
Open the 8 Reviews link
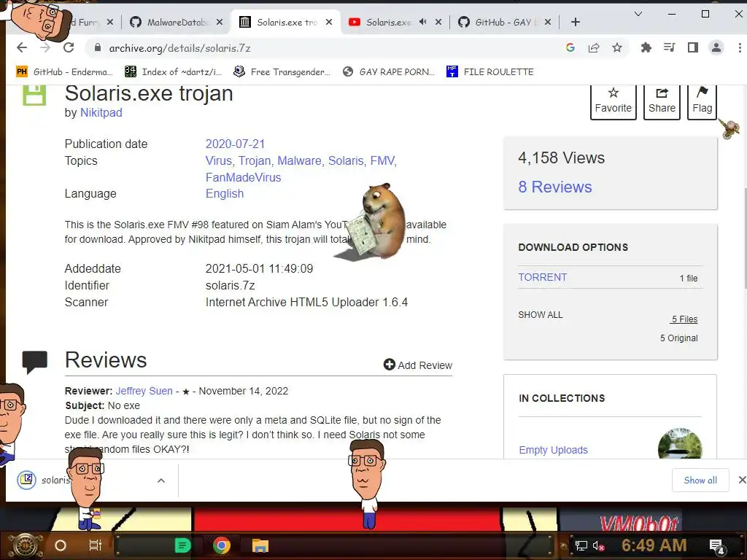point(555,187)
